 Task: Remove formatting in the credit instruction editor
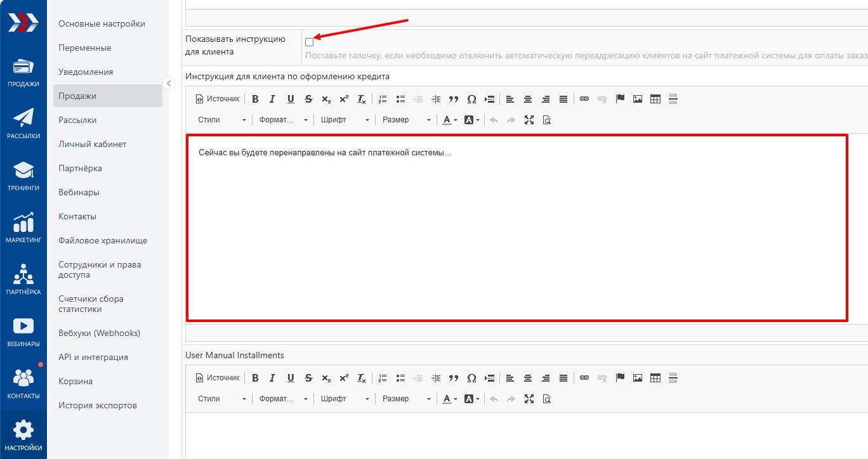pyautogui.click(x=362, y=99)
